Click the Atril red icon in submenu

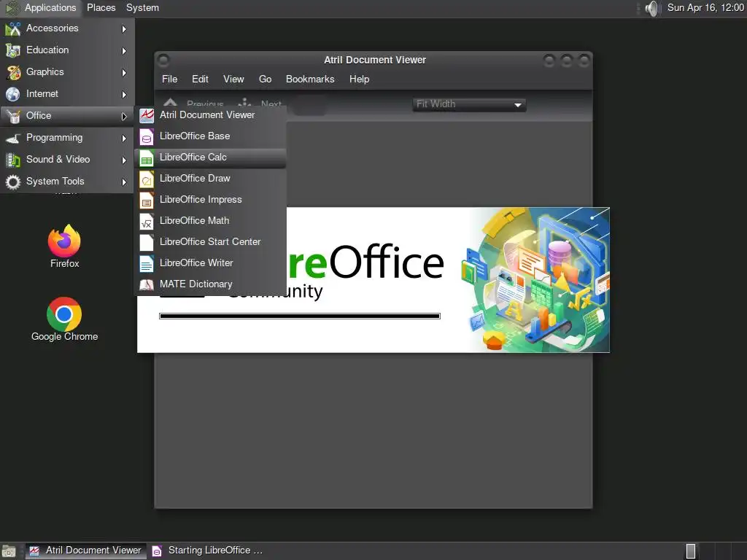tap(147, 116)
